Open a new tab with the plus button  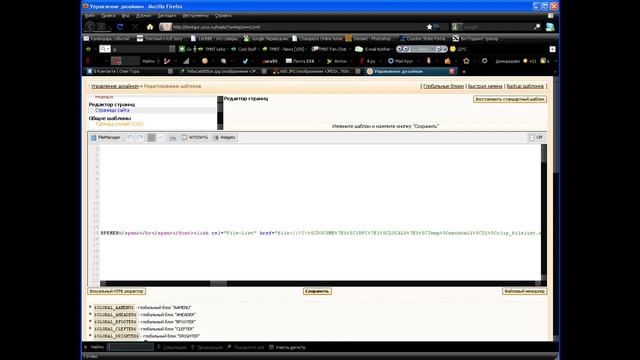(x=464, y=71)
